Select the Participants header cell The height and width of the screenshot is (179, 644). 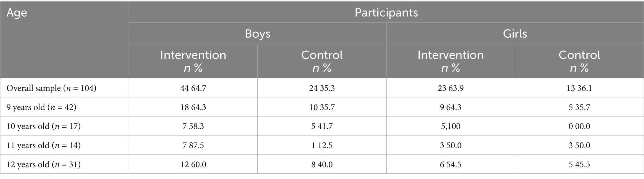pos(386,13)
